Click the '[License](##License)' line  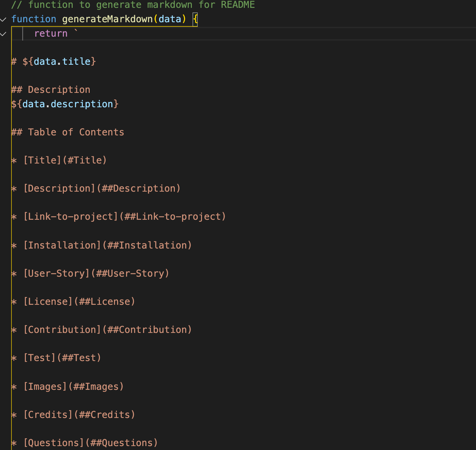[x=73, y=302]
